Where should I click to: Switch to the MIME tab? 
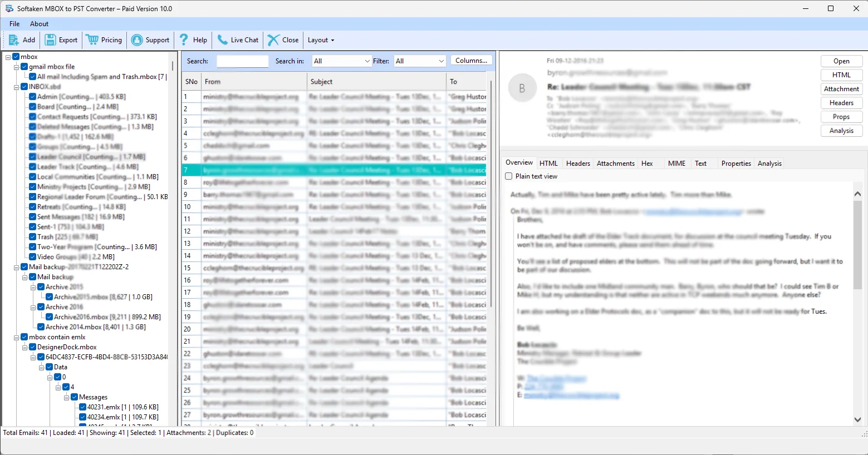pos(676,164)
